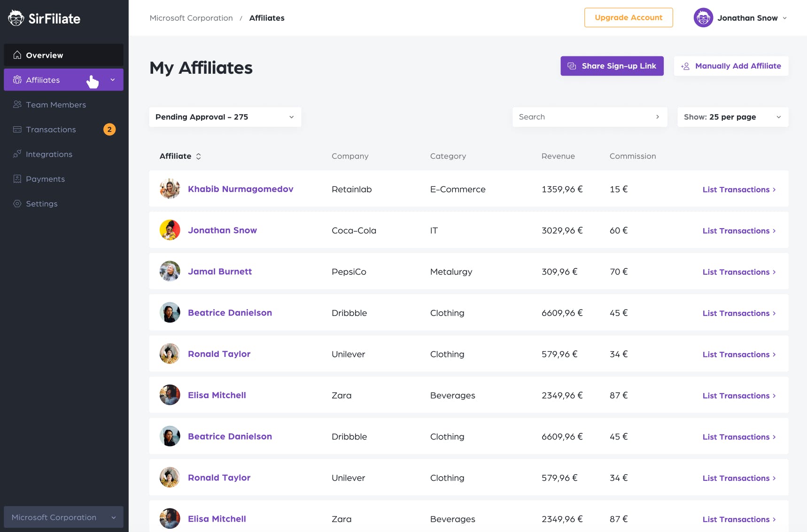
Task: Click the 1359,96 € revenue value
Action: (562, 189)
